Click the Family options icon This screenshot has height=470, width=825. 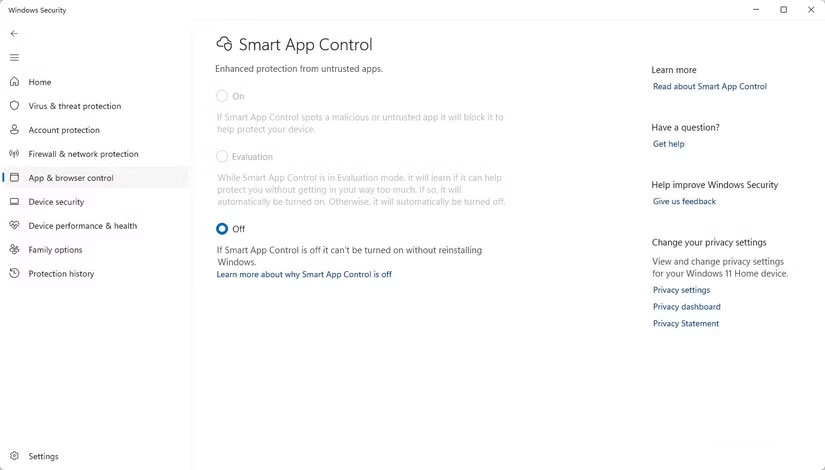[14, 250]
